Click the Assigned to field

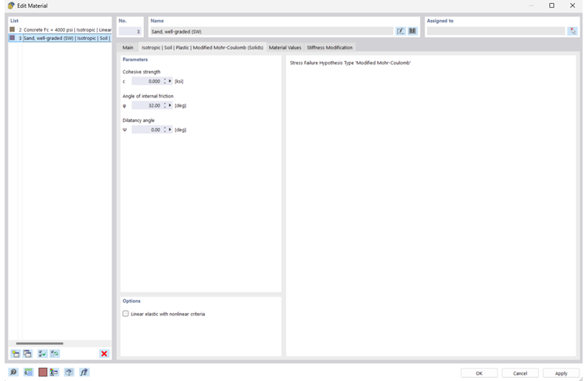496,32
